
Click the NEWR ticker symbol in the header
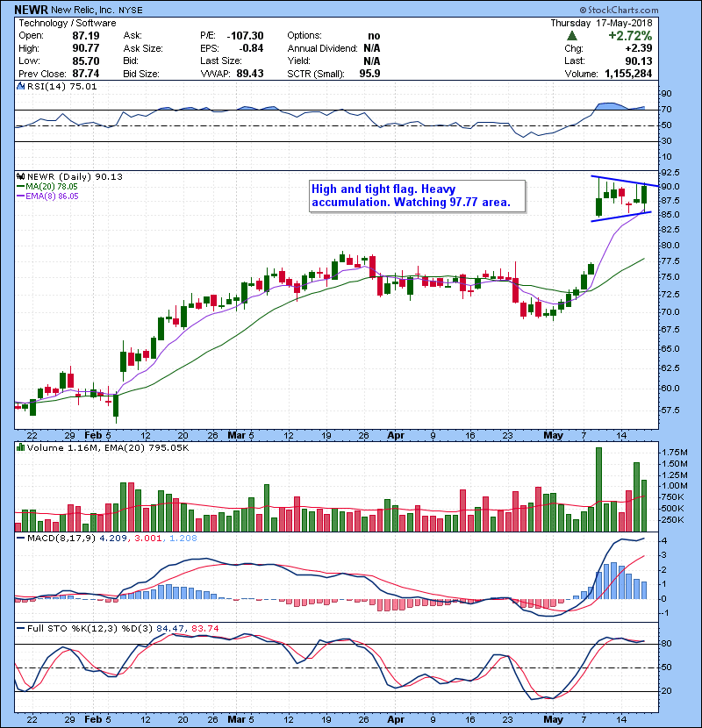pos(31,10)
